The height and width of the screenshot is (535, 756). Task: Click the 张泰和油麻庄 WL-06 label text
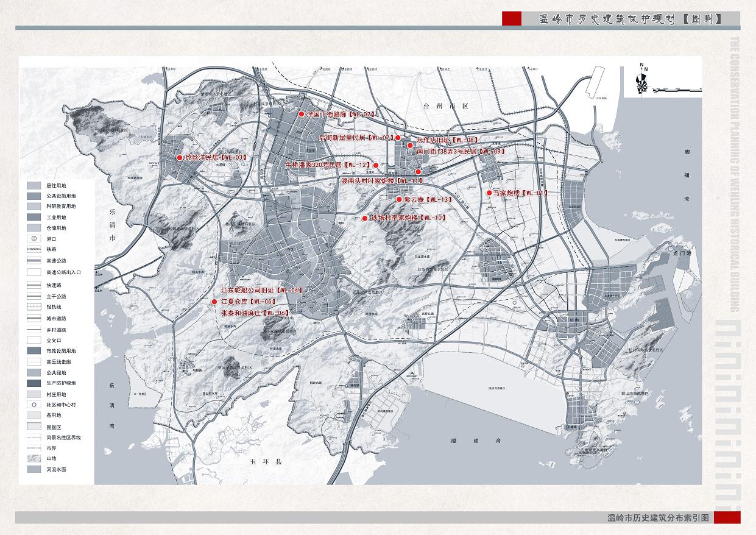click(x=254, y=313)
